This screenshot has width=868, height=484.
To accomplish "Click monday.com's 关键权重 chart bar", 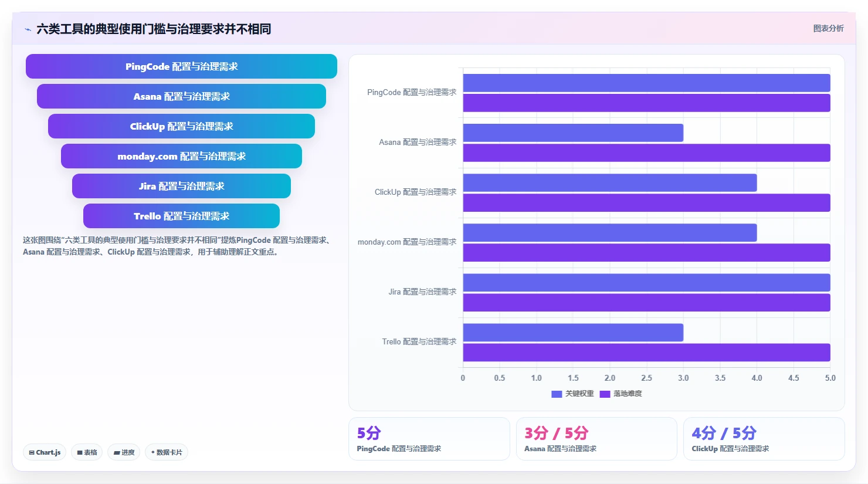I will coord(610,232).
